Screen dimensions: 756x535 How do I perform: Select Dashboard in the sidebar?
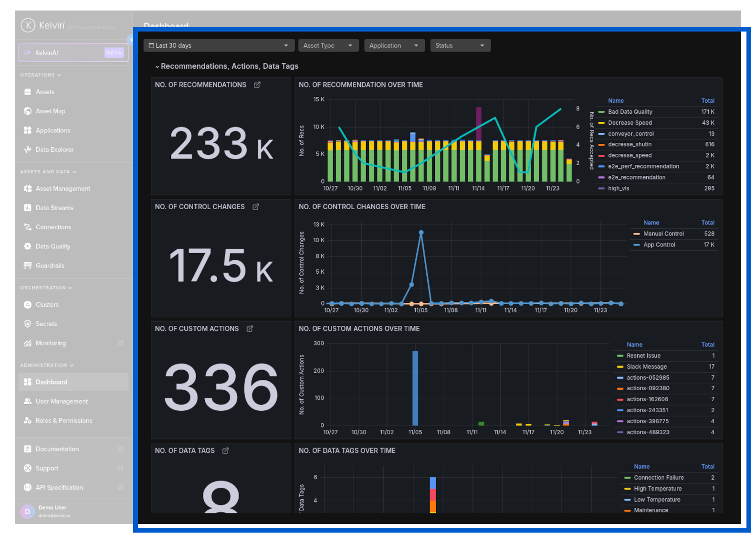(x=52, y=382)
